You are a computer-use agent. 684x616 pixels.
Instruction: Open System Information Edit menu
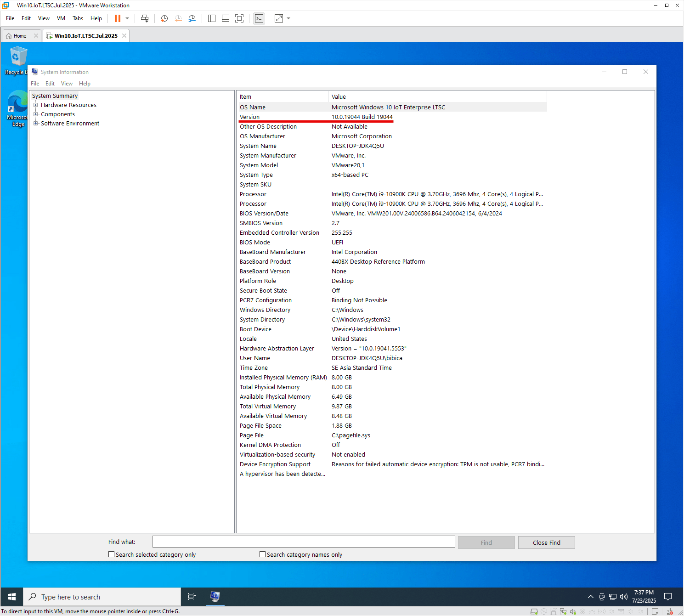[50, 84]
